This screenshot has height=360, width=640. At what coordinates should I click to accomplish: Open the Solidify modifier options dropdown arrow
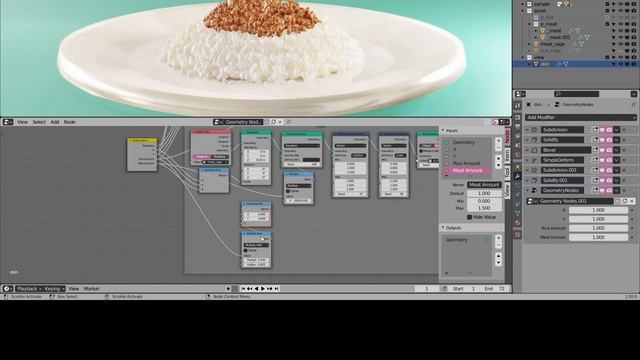point(616,140)
